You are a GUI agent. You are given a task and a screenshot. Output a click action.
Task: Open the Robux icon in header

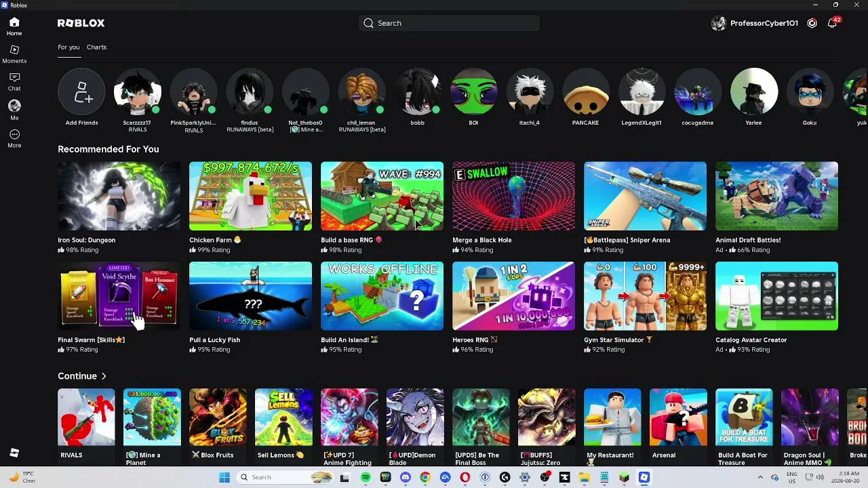coord(812,23)
